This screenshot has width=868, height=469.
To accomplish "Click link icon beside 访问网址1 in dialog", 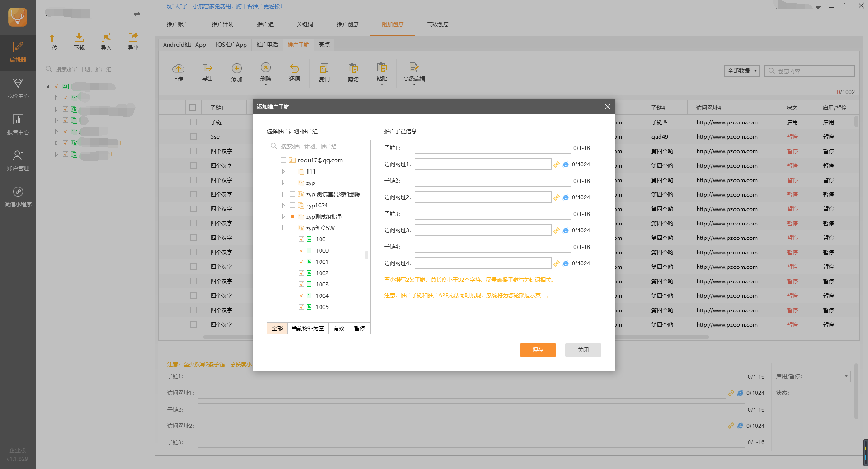I will click(x=557, y=164).
